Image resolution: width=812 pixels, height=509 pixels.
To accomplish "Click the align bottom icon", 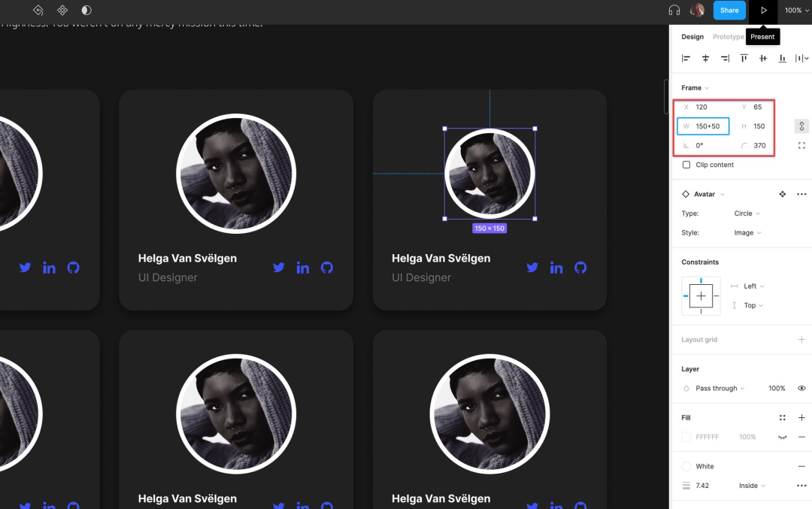I will (x=782, y=59).
